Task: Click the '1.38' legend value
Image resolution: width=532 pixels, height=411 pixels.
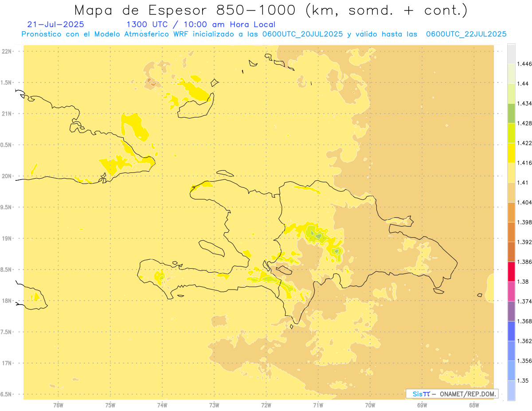Action: 523,281
